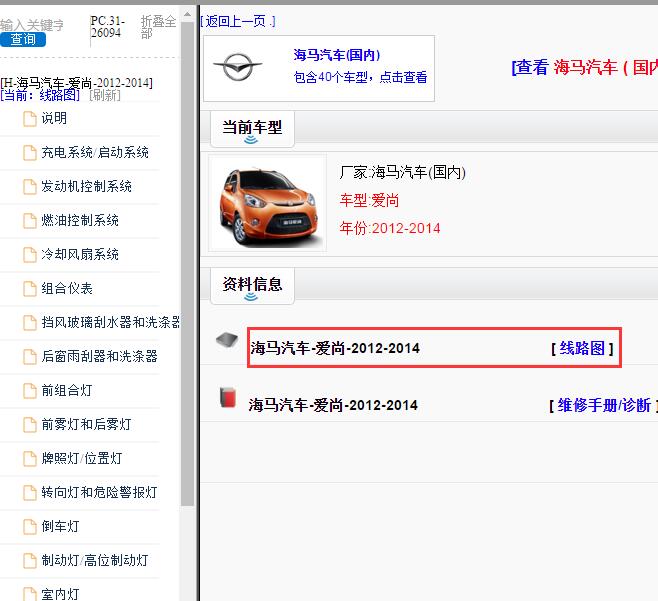Viewport: 658px width, 601px height.
Task: Click the gray chip icon beside 线路图 row
Action: (x=227, y=340)
